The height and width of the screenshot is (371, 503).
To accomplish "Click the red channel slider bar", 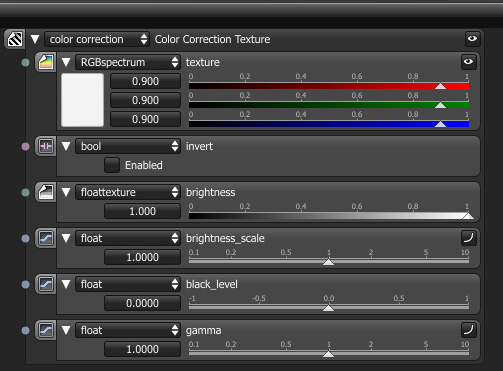I will click(329, 86).
